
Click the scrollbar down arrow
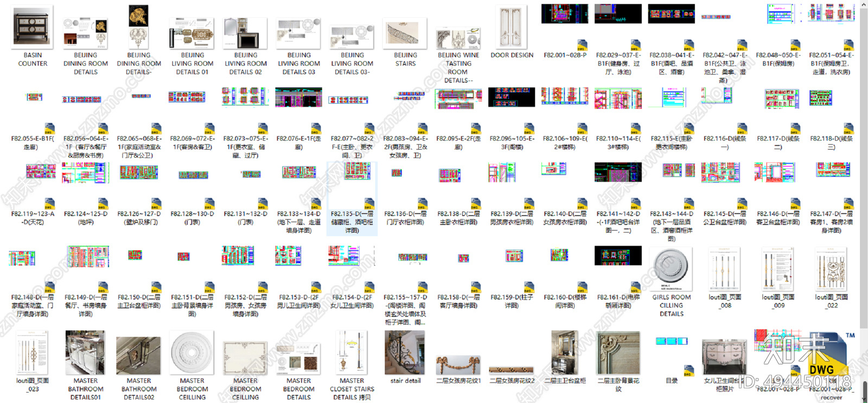pos(863,399)
